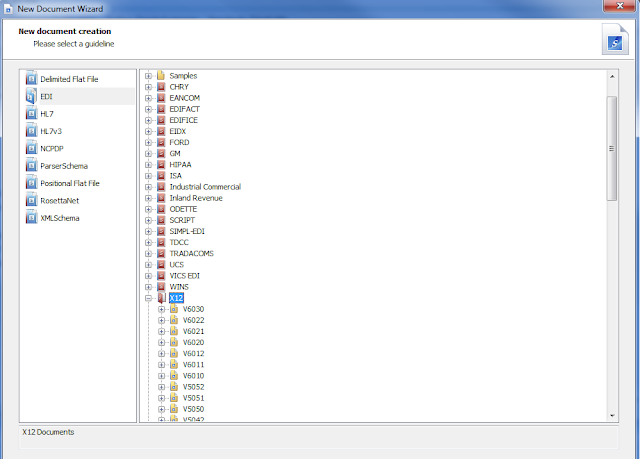Expand the V6021 version node
This screenshot has width=640, height=459.
click(x=162, y=331)
